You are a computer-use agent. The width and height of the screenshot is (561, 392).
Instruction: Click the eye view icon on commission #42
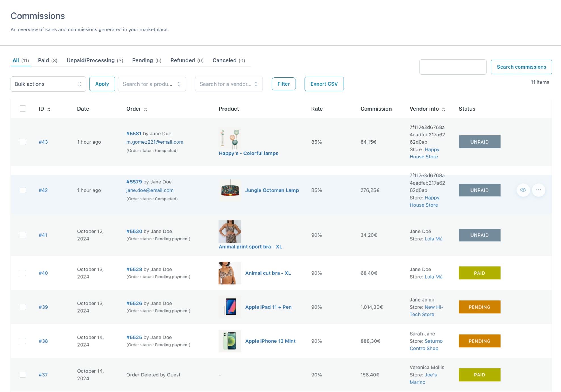(523, 190)
